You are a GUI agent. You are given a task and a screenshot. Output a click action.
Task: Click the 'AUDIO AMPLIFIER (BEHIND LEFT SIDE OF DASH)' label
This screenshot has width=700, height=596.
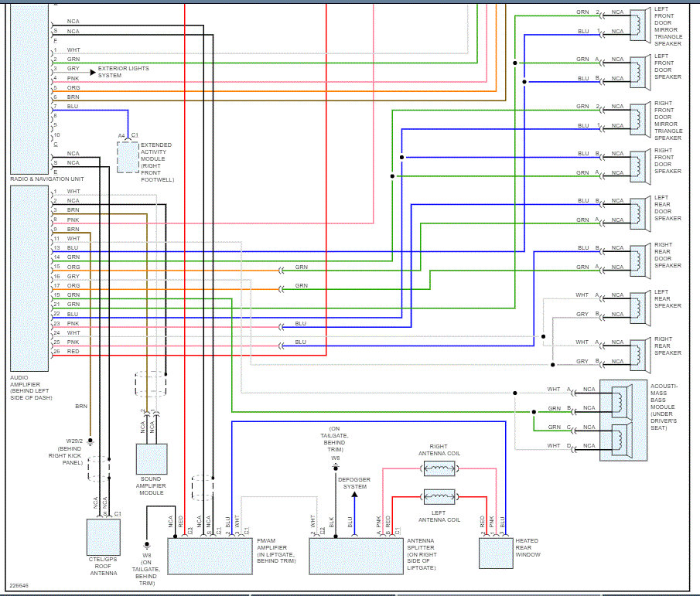(x=31, y=387)
